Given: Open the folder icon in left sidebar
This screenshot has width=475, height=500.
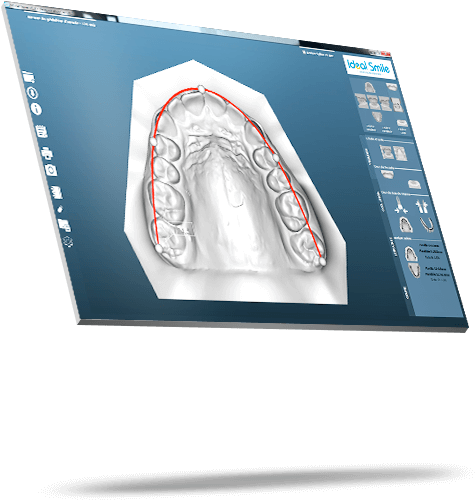Looking at the screenshot, I should click(x=29, y=77).
